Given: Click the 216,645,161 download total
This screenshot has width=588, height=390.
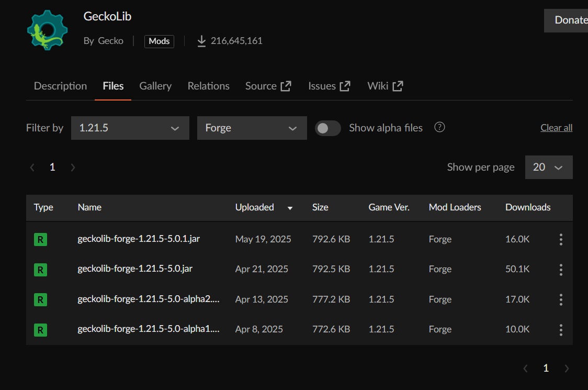Looking at the screenshot, I should pos(236,41).
